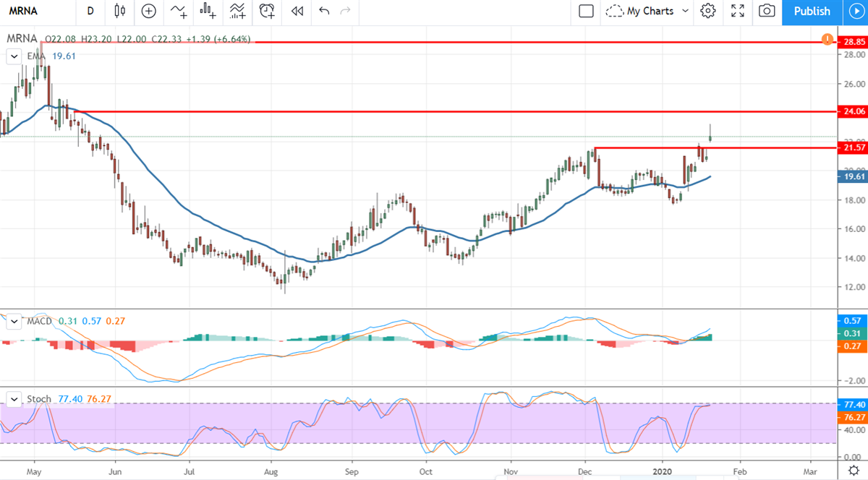Image resolution: width=868 pixels, height=480 pixels.
Task: Open the candlestick chart style selector
Action: (x=119, y=11)
